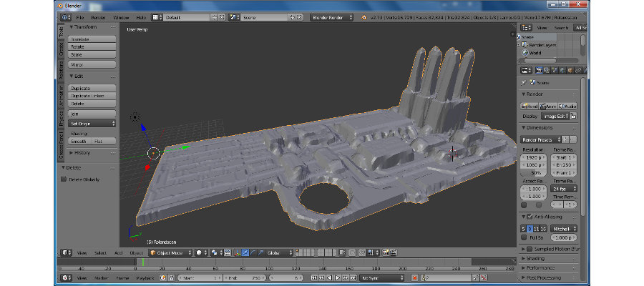Viewport: 644px width, 286px height.
Task: Expand the History panel
Action: (x=80, y=152)
